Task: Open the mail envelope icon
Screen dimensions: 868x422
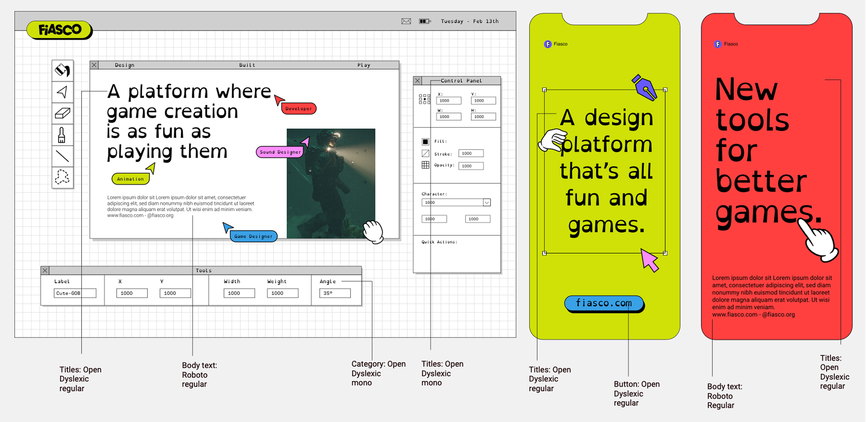Action: [x=406, y=21]
